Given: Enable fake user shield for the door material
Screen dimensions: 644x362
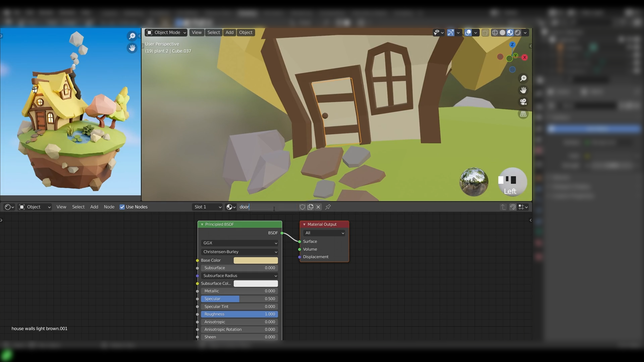Looking at the screenshot, I should [302, 207].
